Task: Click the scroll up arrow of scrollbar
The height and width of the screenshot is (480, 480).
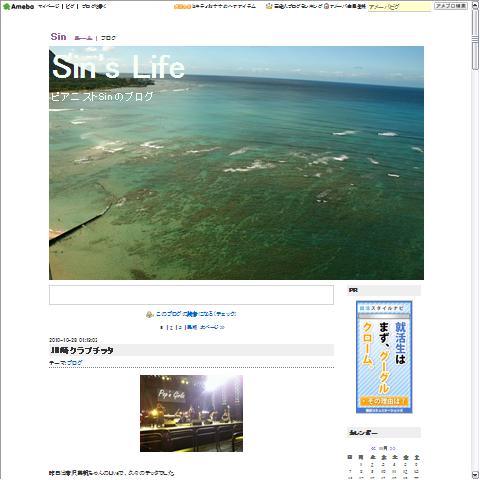Action: pos(475,5)
